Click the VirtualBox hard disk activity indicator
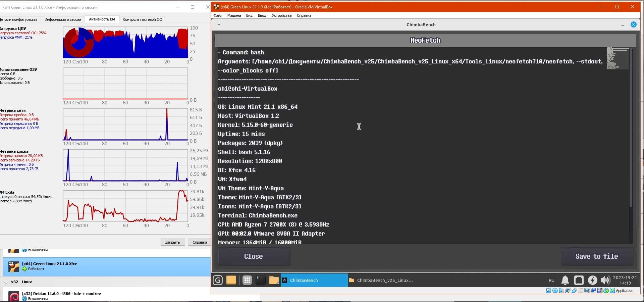The width and height of the screenshot is (644, 302). click(x=548, y=291)
